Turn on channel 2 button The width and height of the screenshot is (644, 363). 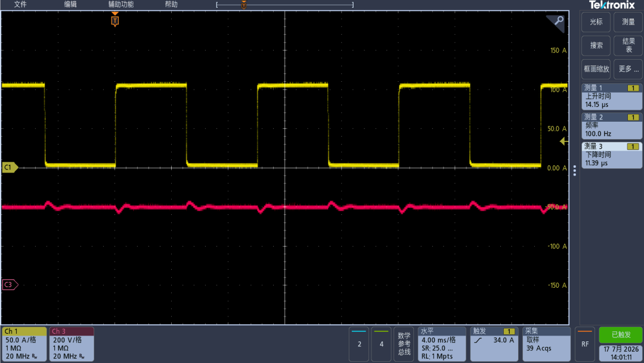point(359,344)
